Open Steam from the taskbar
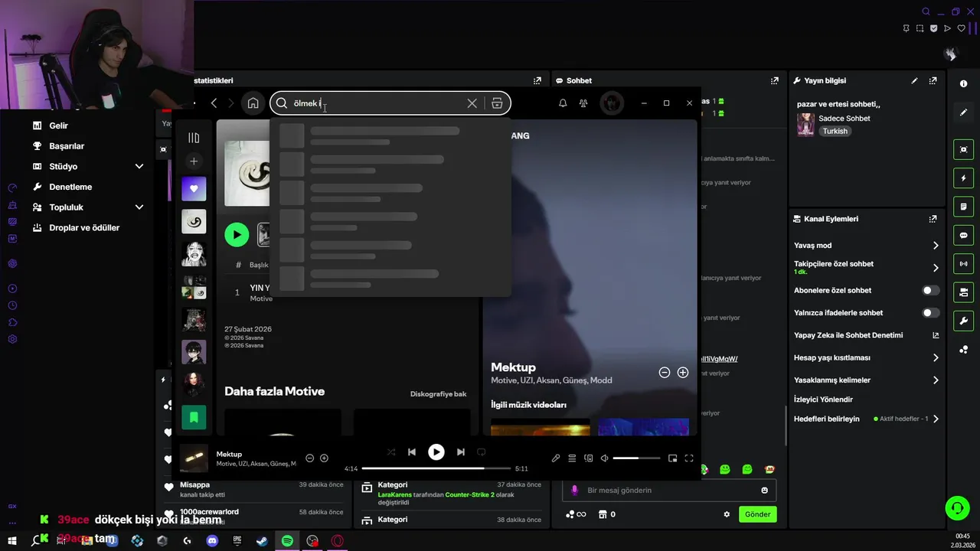 pos(262,541)
